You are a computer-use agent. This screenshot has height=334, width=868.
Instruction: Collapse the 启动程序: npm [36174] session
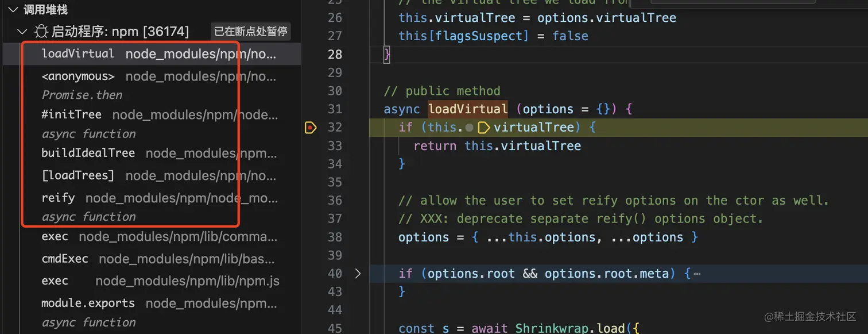23,32
